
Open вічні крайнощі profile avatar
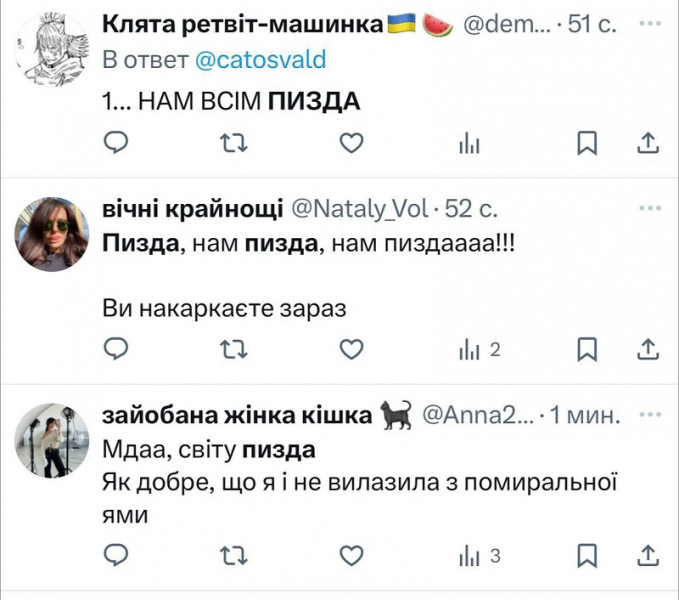pyautogui.click(x=51, y=234)
